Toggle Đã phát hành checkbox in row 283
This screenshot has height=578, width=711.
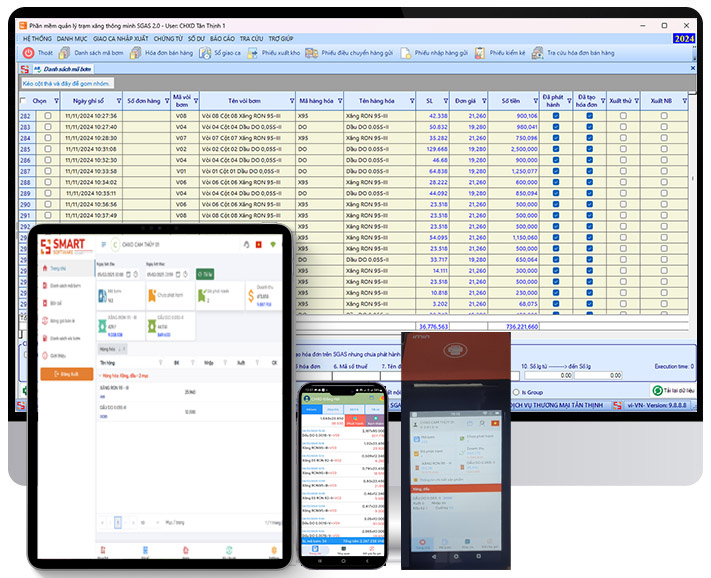coord(556,127)
